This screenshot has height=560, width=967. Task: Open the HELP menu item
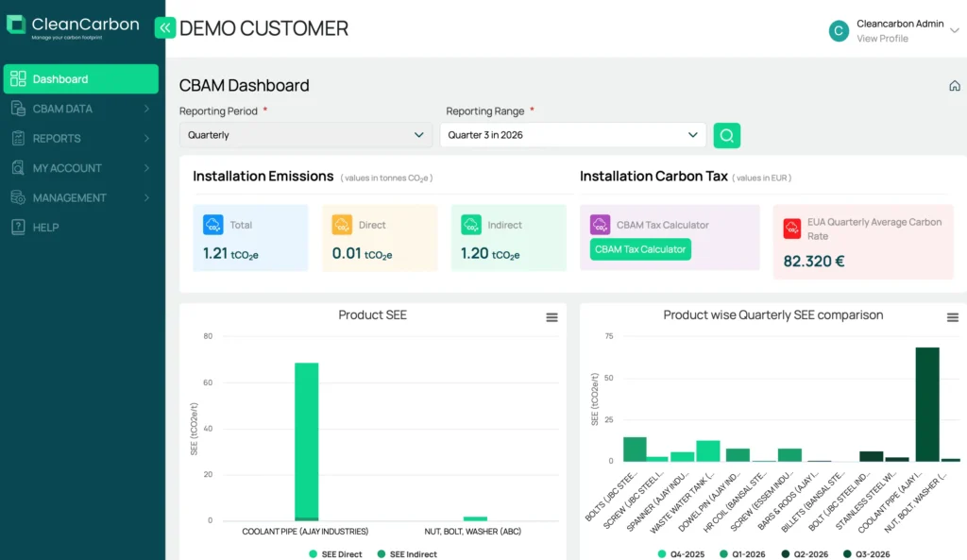[x=81, y=227]
